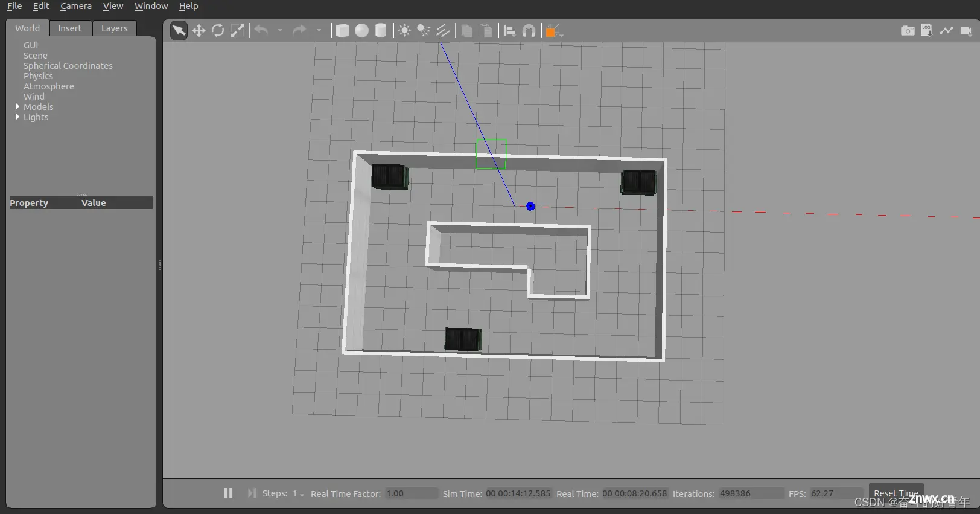Toggle the Snap magnet tool
Screen dimensions: 980x514
(529, 30)
